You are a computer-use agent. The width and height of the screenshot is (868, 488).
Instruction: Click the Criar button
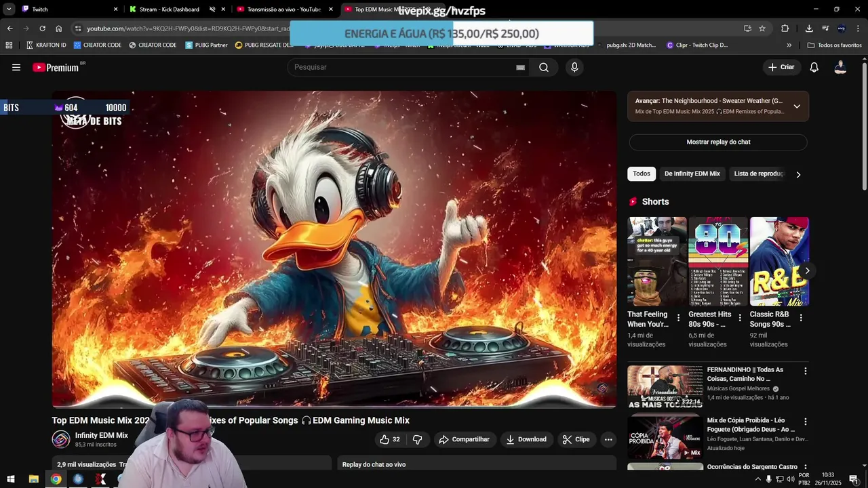(781, 67)
